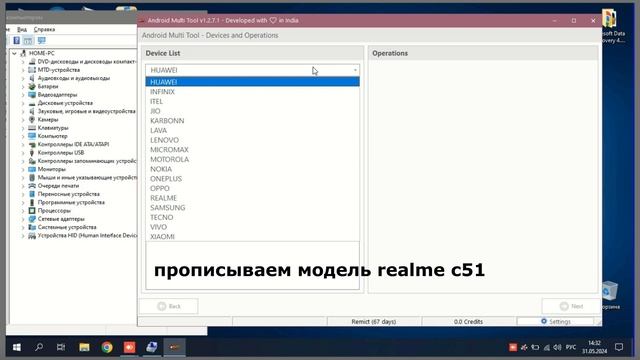
Task: Open the Recycle Bin desktop icon
Action: coord(610,294)
